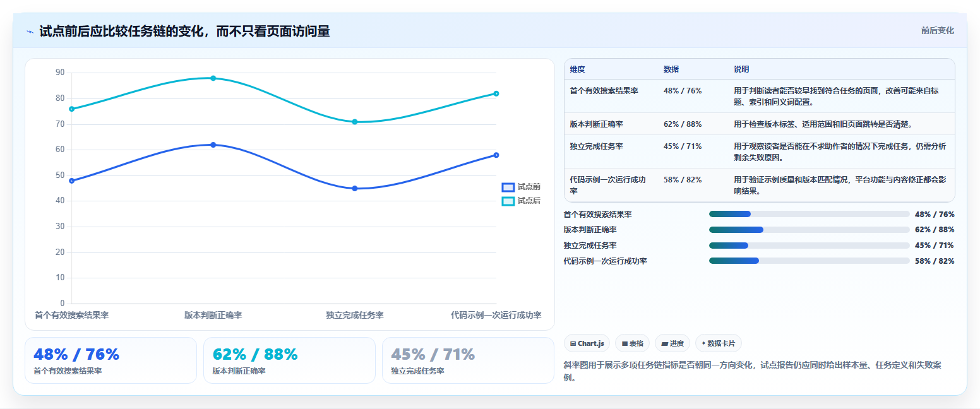Click the 代码示例一次运行成功率 x-axis label
Viewport: 980px width, 409px height.
coord(496,315)
